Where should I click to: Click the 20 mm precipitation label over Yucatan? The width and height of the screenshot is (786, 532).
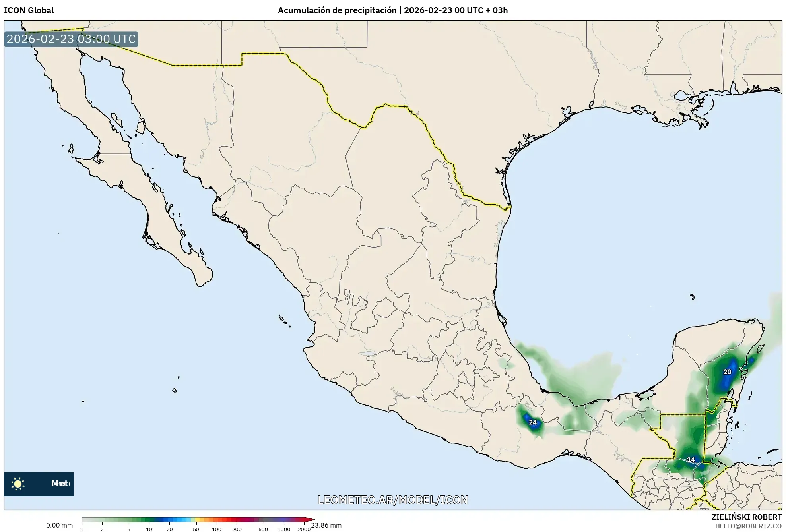coord(727,372)
